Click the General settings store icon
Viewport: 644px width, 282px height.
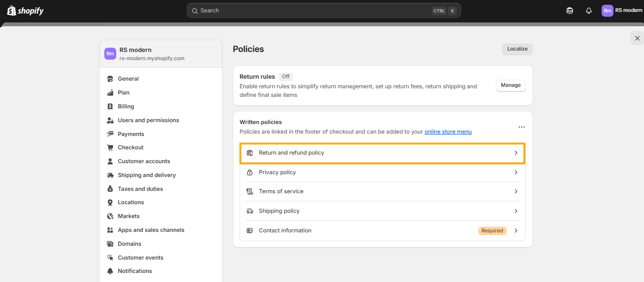[110, 79]
